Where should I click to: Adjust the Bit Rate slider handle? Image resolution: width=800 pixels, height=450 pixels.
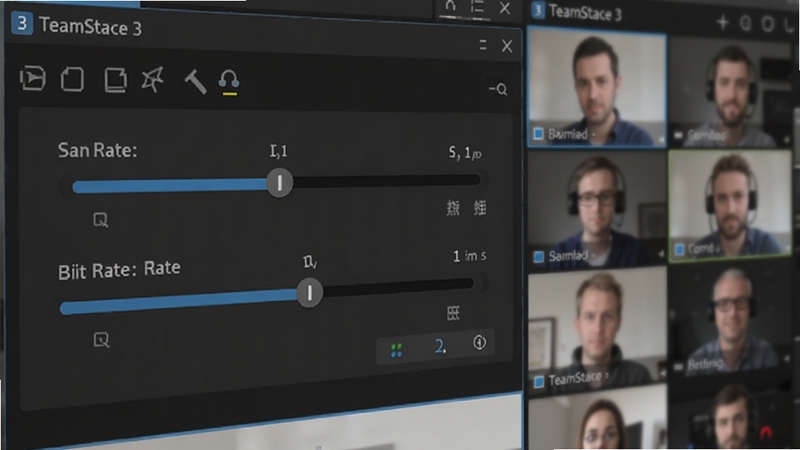pos(309,293)
